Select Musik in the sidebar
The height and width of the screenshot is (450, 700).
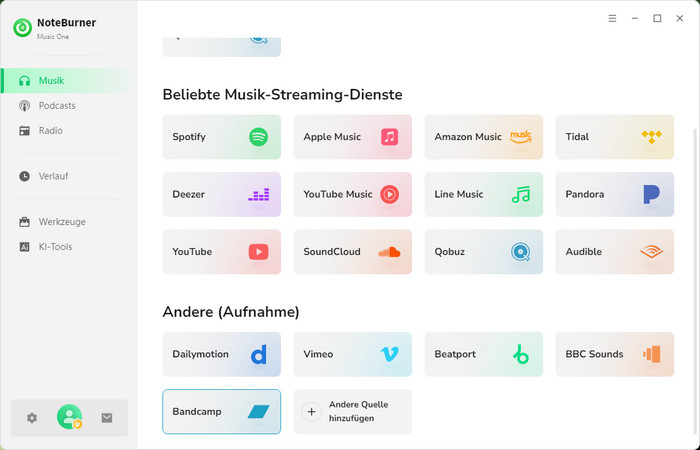pyautogui.click(x=69, y=81)
